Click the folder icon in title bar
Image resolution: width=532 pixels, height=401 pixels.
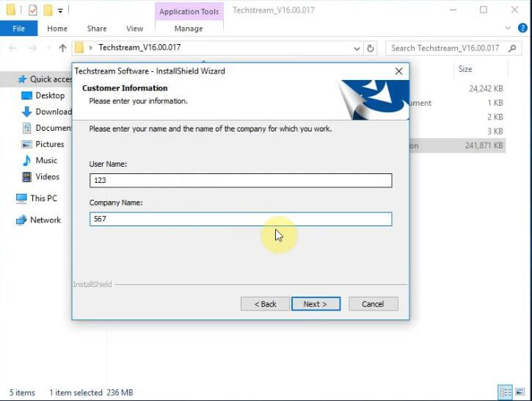tap(11, 10)
